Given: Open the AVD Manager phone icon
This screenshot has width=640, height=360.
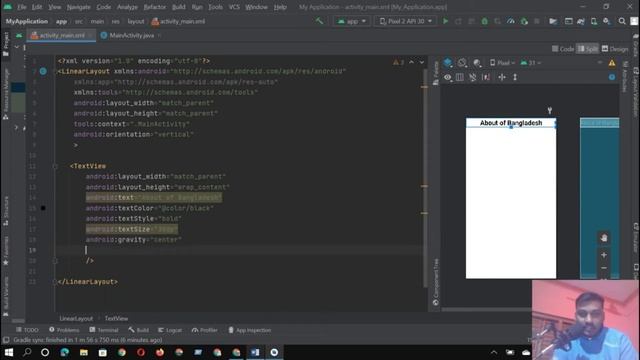Looking at the screenshot, I should 594,21.
